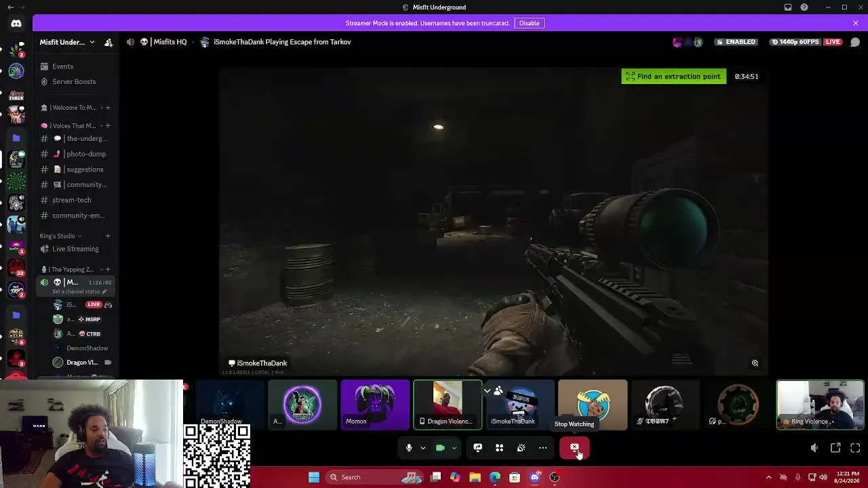Add channel to Voices That M... category

(108, 126)
